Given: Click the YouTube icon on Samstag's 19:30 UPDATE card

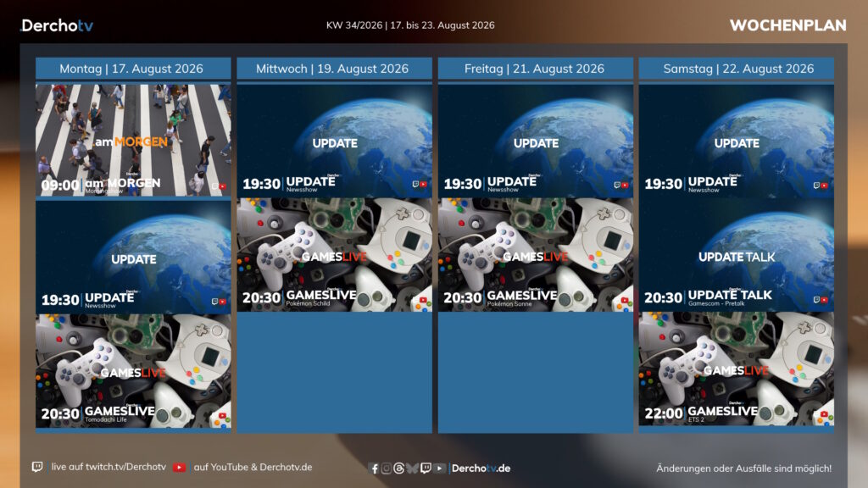Looking at the screenshot, I should (x=824, y=186).
